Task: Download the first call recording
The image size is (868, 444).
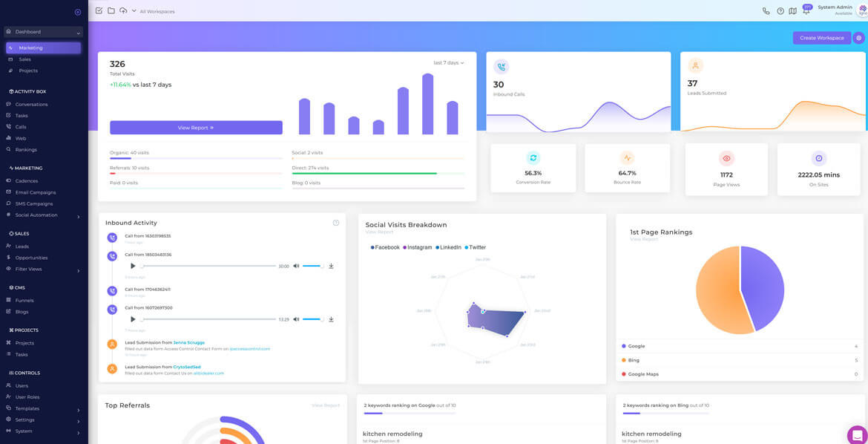Action: click(x=331, y=266)
